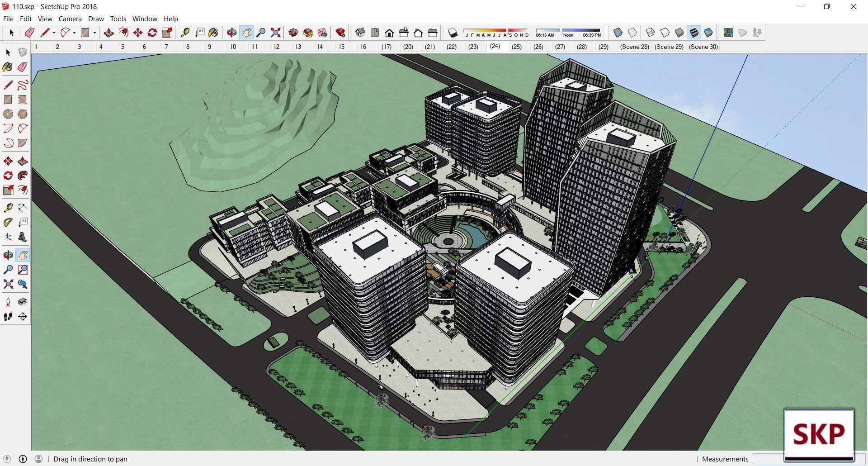The image size is (868, 466).
Task: Activate the Follow Me tool
Action: (23, 176)
